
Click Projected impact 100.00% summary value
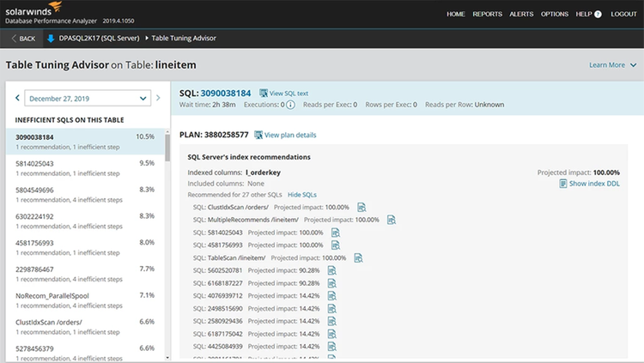tap(606, 172)
